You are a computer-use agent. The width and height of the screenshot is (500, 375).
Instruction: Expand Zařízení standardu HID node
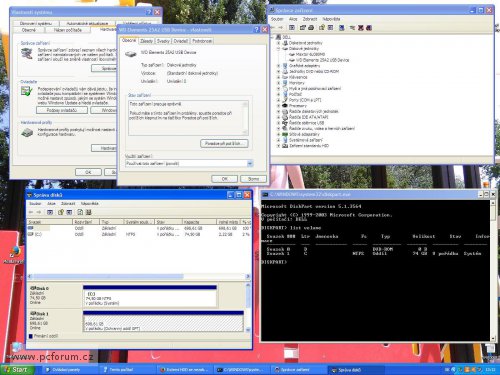(278, 146)
